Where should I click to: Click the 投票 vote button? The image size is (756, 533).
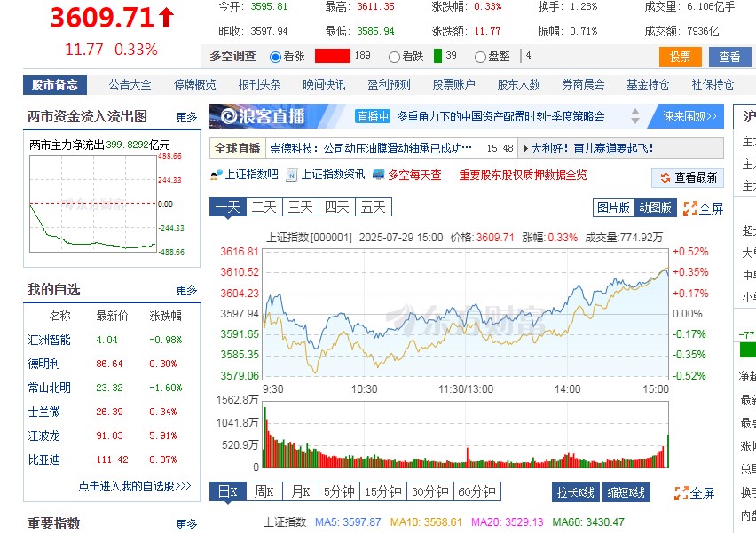680,55
